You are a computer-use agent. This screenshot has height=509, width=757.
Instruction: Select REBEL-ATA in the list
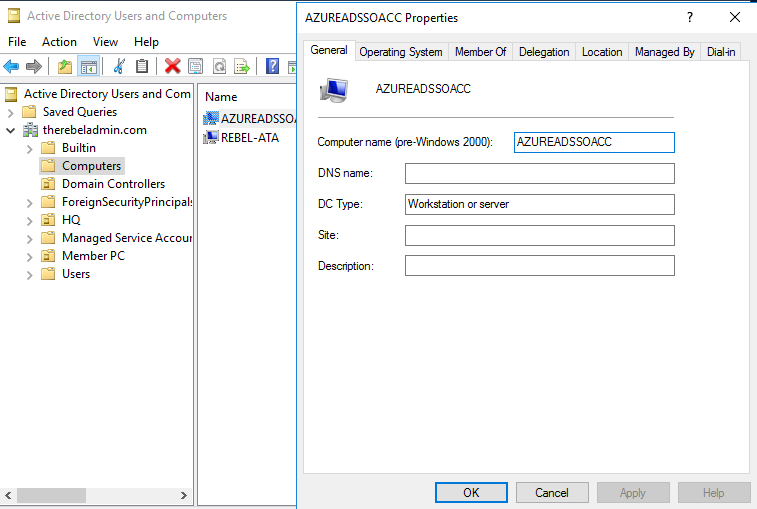click(250, 138)
